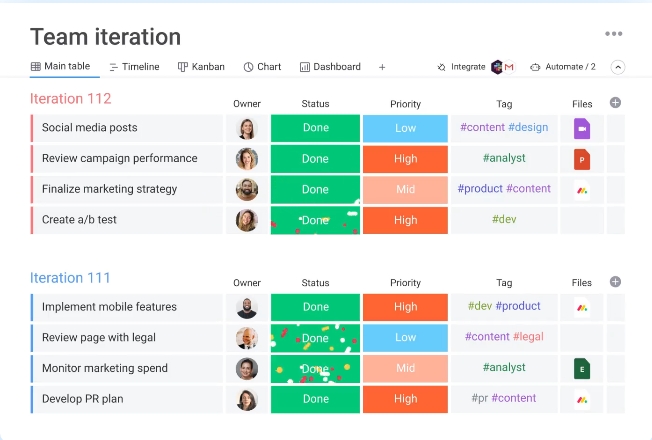The image size is (652, 440).
Task: Collapse the Iteration 111 group
Action: pyautogui.click(x=70, y=278)
